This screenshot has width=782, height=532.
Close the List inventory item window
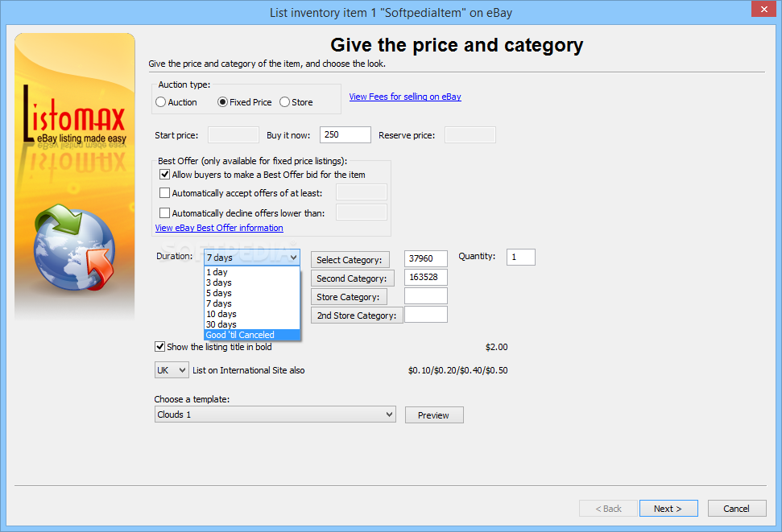763,9
